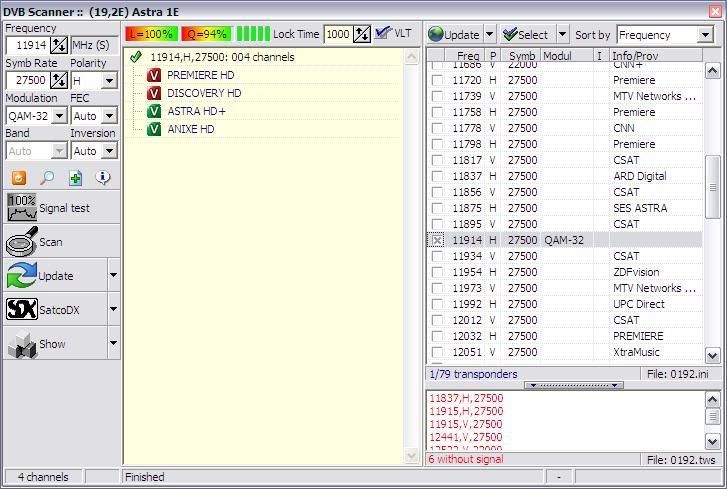Screen dimensions: 727x489
Task: Click the Frequency 11914 input field
Action: pos(28,45)
